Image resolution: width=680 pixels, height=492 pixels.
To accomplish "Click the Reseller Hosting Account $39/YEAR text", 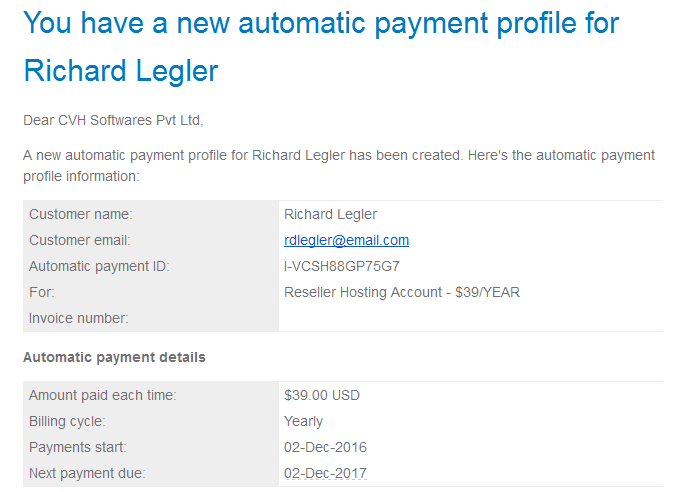I will (x=402, y=292).
